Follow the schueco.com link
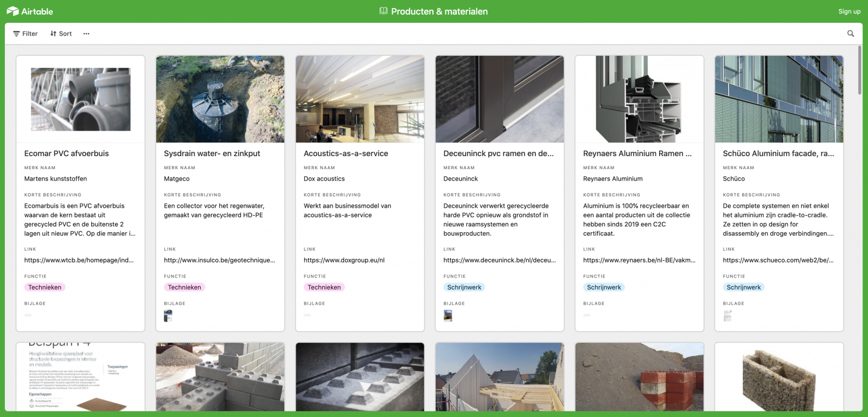This screenshot has width=868, height=417. [x=778, y=260]
